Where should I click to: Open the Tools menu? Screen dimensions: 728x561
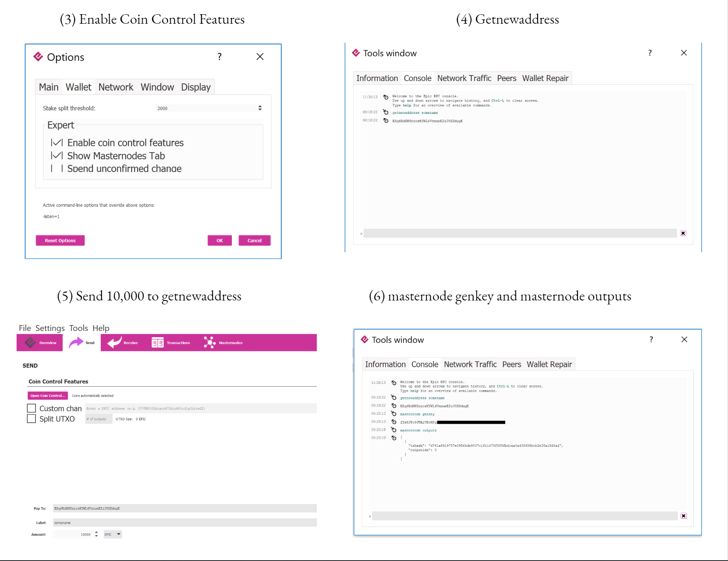click(79, 328)
